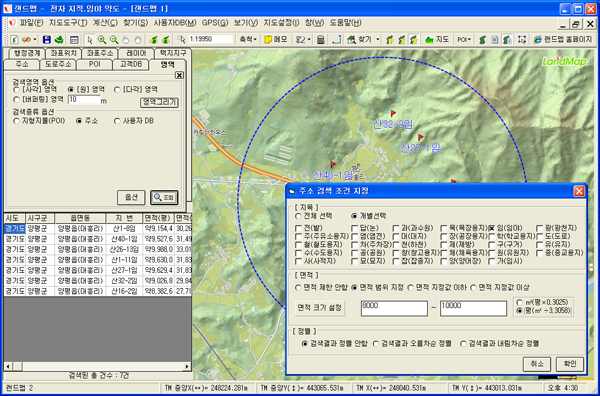Image resolution: width=600 pixels, height=396 pixels.
Task: Switch to the 레이어 tab
Action: click(136, 53)
